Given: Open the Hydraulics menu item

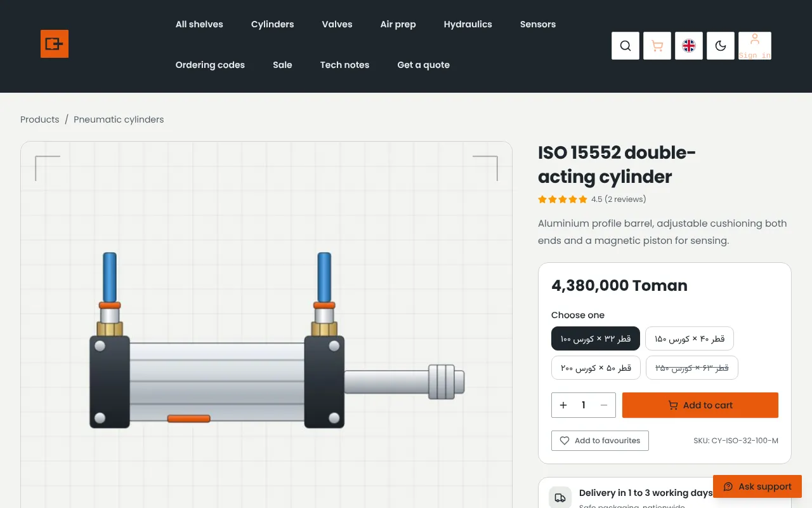Looking at the screenshot, I should [x=468, y=24].
